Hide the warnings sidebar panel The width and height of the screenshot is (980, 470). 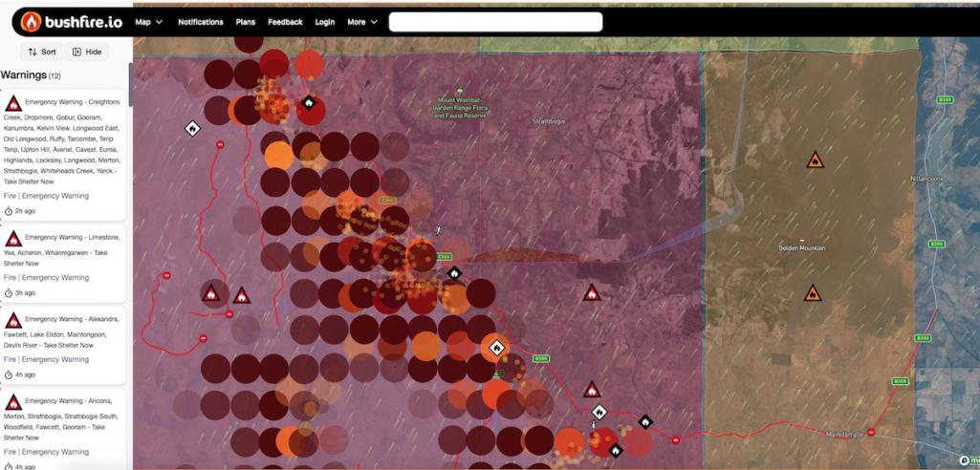(x=88, y=52)
